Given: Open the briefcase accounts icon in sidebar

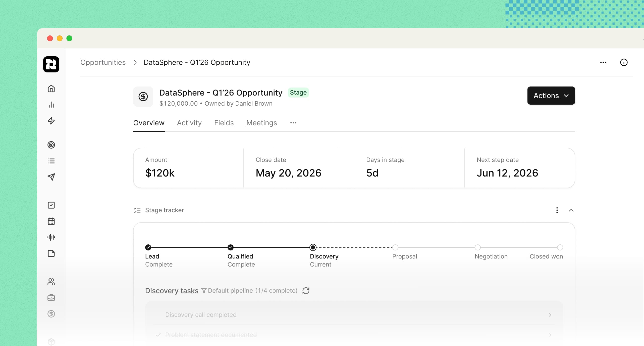Looking at the screenshot, I should (51, 297).
